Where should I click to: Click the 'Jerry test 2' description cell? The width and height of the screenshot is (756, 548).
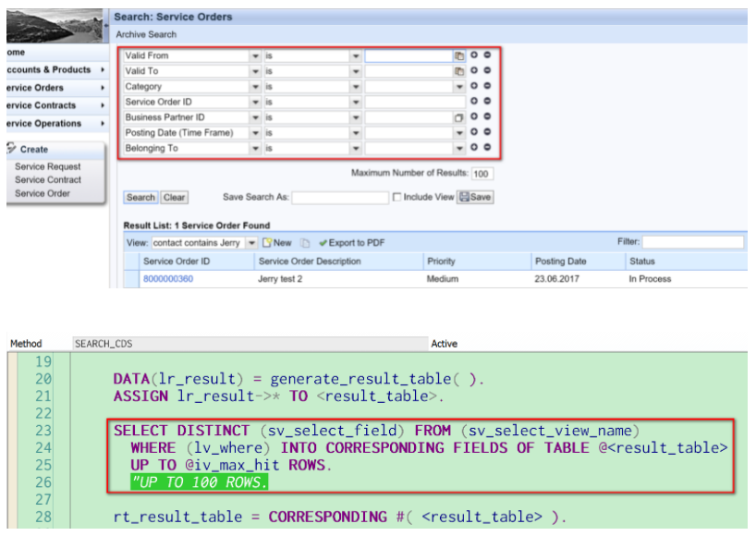[x=280, y=278]
